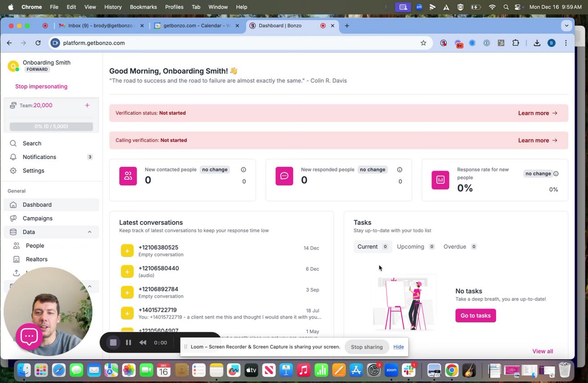This screenshot has height=383, width=588.
Task: Open the Profiles menu
Action: (174, 7)
